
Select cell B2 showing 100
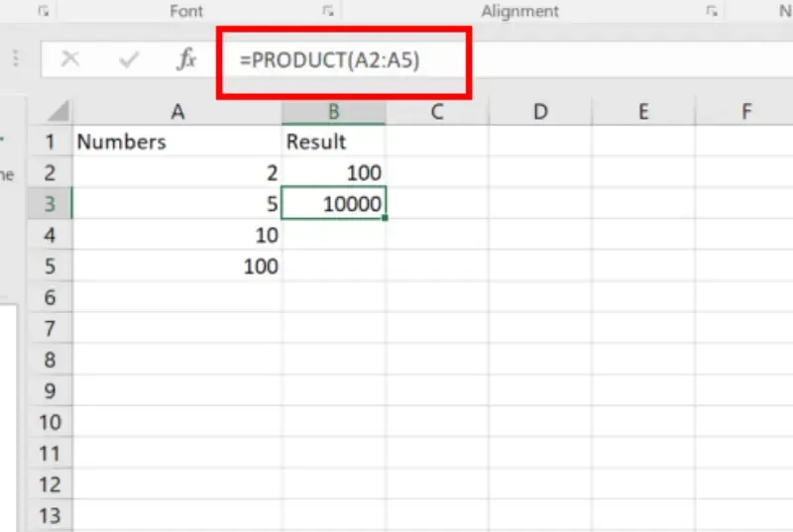click(x=334, y=173)
